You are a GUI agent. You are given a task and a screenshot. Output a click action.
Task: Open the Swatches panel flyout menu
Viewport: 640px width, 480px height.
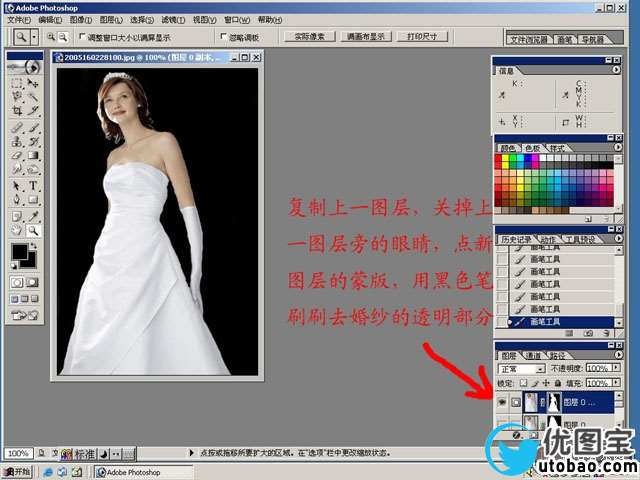pos(618,147)
